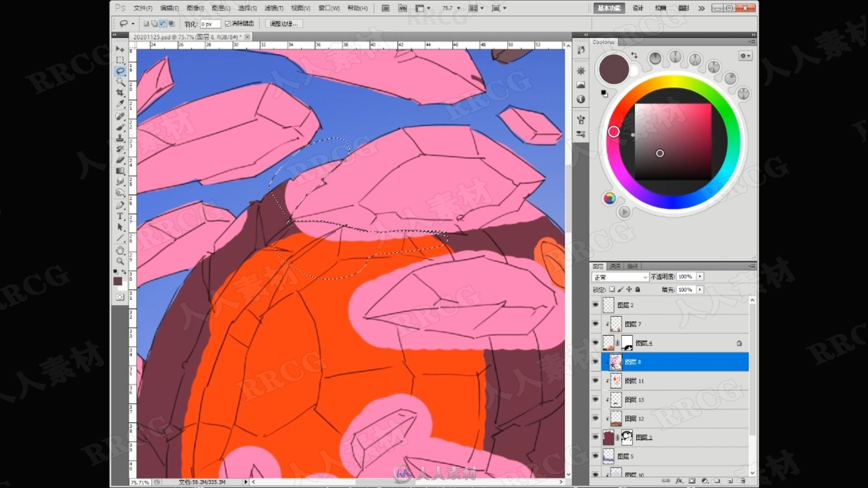Screen dimensions: 868x488
Task: Select the Move tool
Action: 120,49
